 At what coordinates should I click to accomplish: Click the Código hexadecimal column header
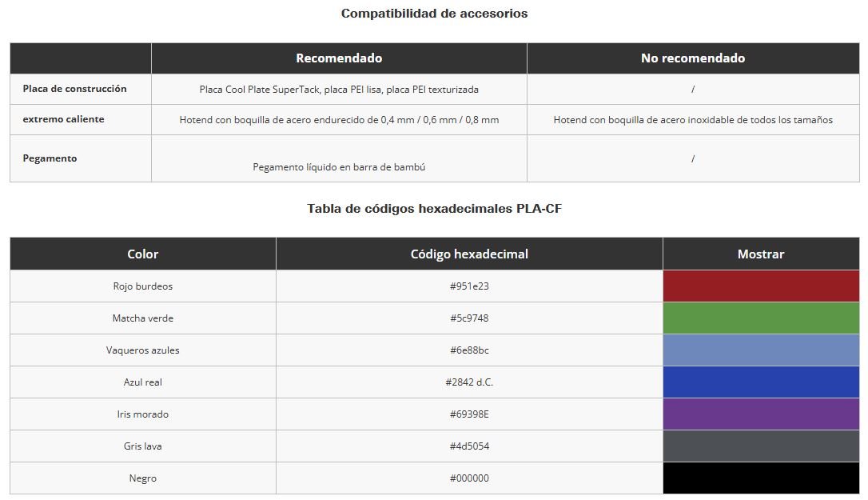[x=469, y=254]
